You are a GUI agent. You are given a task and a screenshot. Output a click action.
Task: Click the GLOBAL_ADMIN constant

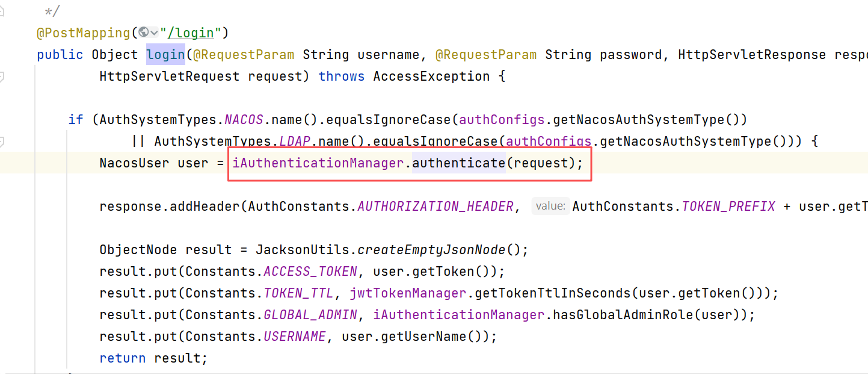(310, 314)
